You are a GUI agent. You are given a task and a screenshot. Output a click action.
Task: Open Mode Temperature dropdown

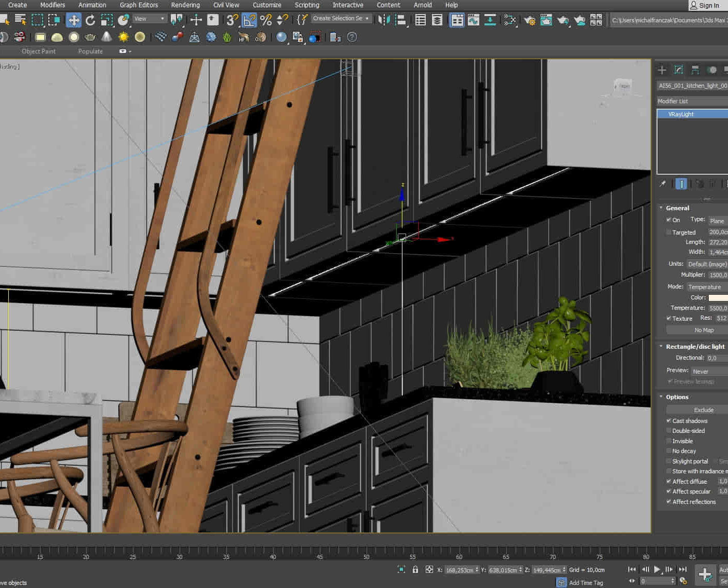pyautogui.click(x=707, y=286)
